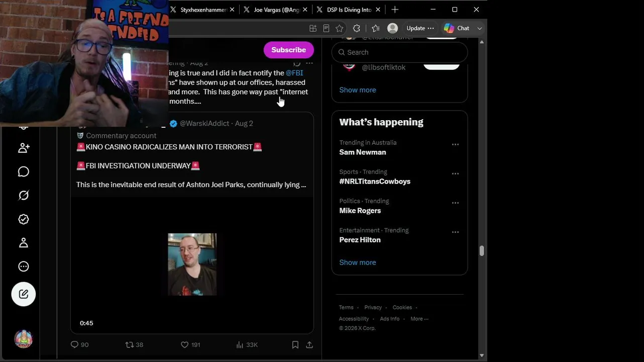Open the Ads Info footer link

[390, 319]
